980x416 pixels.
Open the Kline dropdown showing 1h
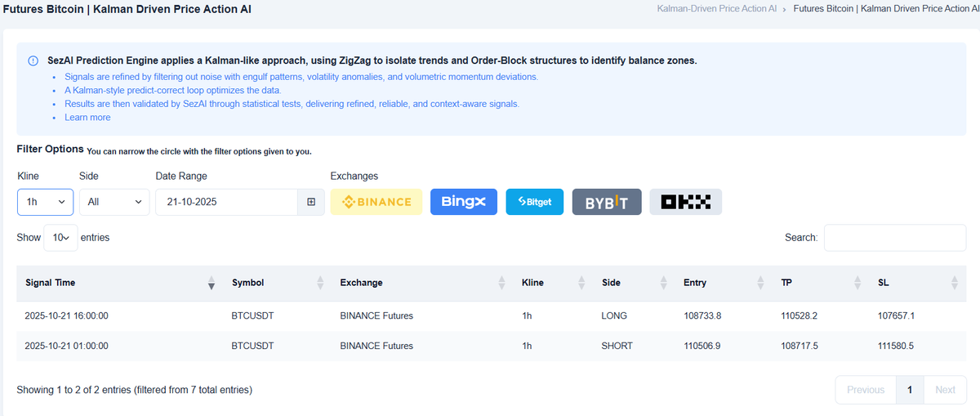coord(45,202)
